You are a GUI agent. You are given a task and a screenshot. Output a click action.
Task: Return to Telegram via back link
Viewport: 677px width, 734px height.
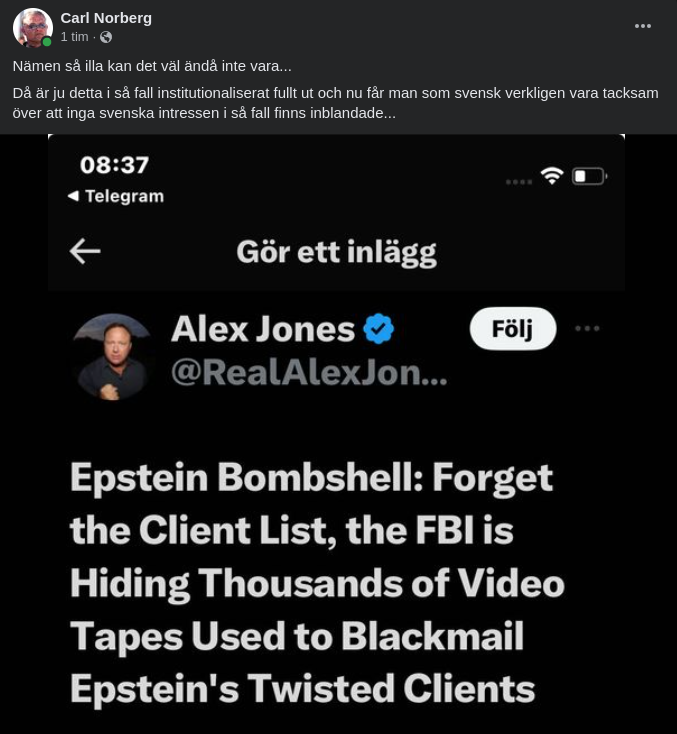(116, 196)
